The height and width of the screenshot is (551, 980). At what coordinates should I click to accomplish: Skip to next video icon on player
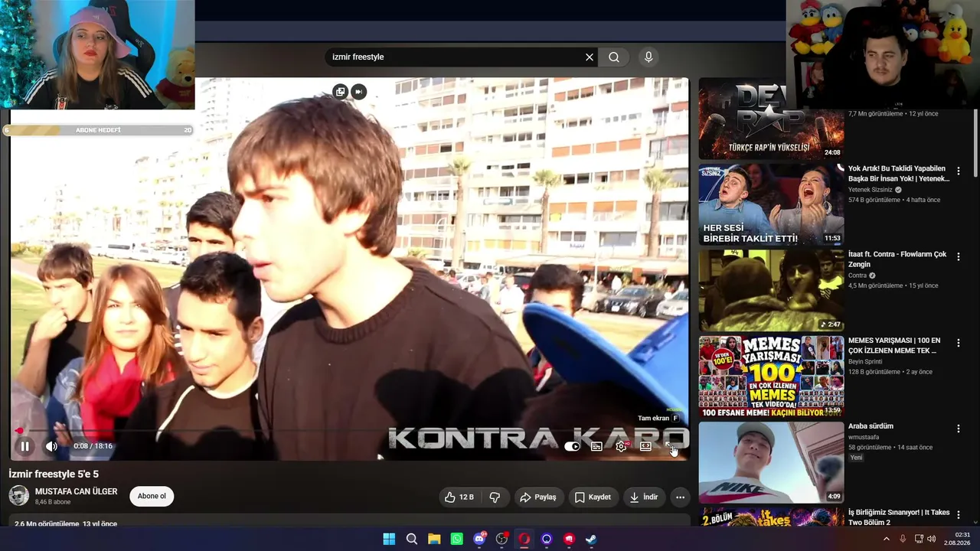358,92
